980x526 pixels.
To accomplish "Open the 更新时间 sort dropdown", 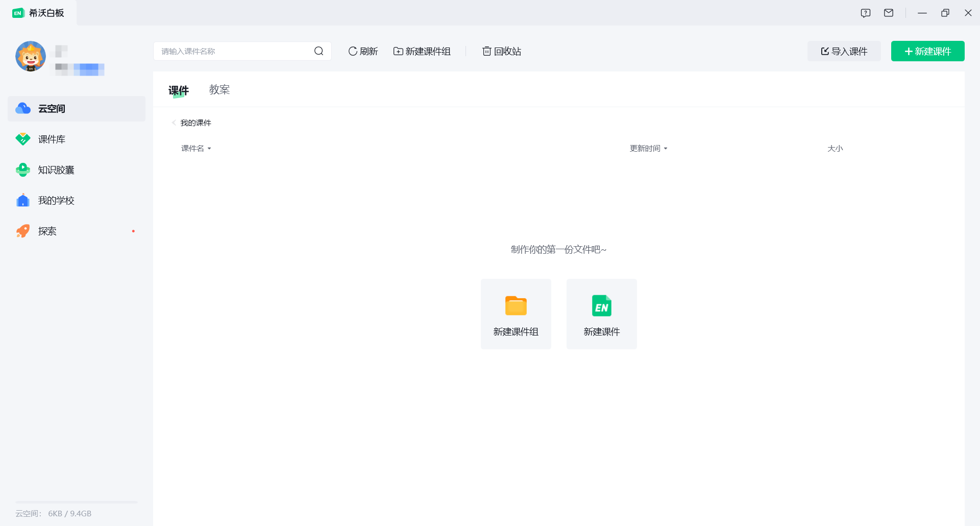I will (648, 148).
